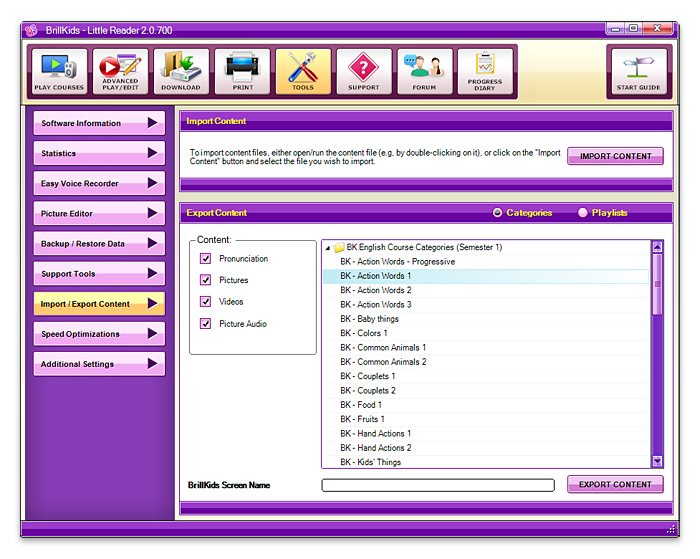
Task: Open the Progress Diary
Action: click(485, 71)
